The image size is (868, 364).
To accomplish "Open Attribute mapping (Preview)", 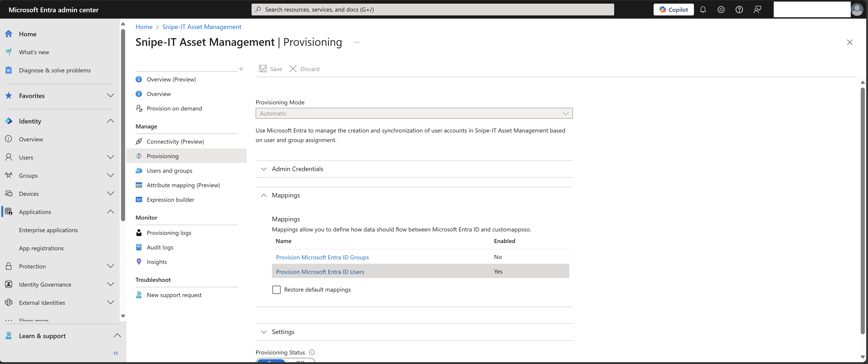I will 183,185.
